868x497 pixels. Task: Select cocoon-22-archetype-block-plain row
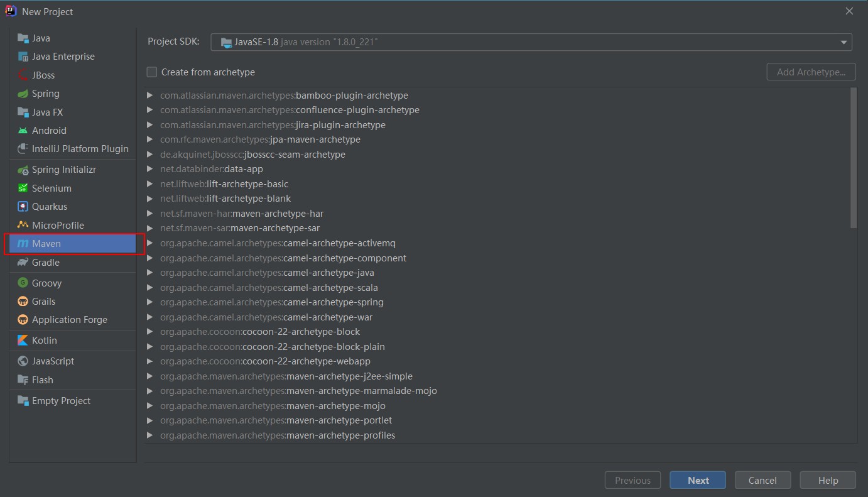pos(497,347)
